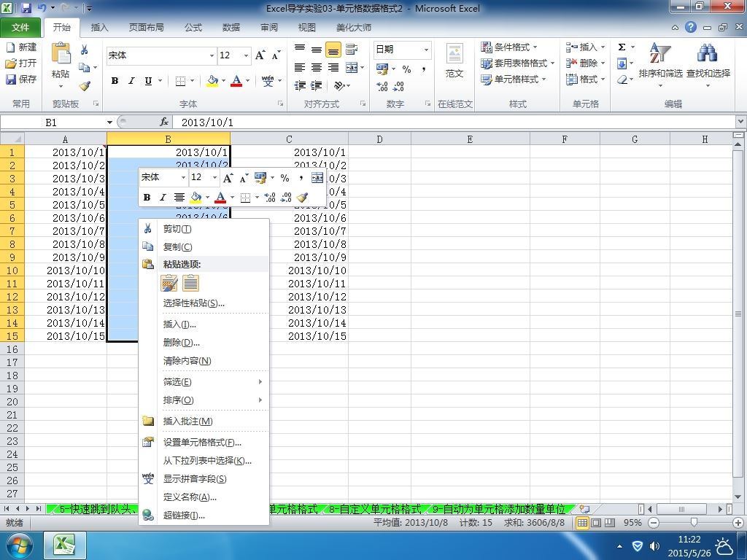Click the Excel icon in the taskbar
This screenshot has width=747, height=560.
tap(65, 545)
